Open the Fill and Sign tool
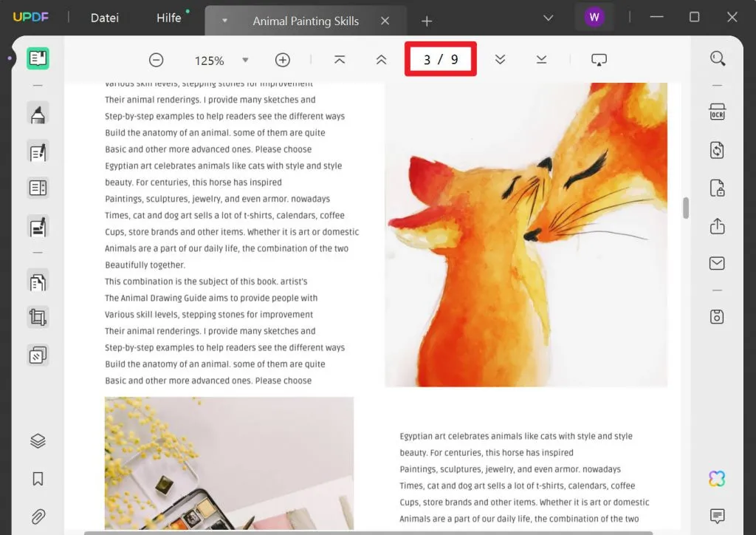The image size is (756, 535). coord(38,227)
